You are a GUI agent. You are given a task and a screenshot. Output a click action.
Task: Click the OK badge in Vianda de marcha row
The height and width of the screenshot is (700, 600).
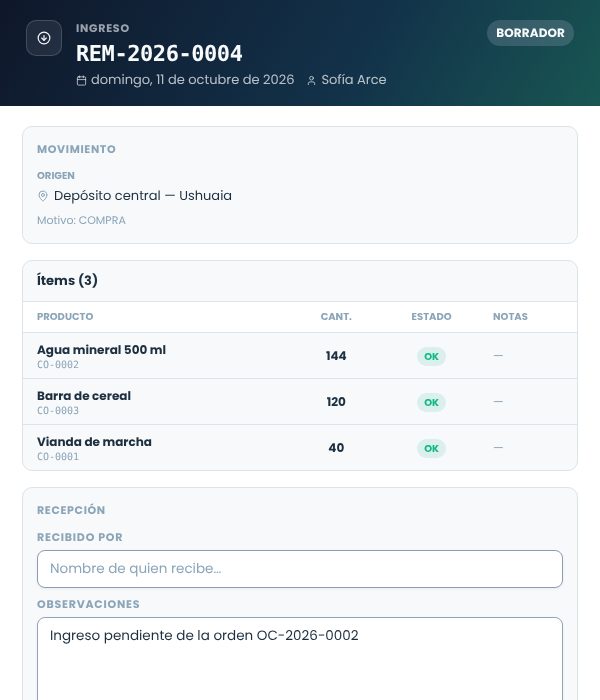431,448
